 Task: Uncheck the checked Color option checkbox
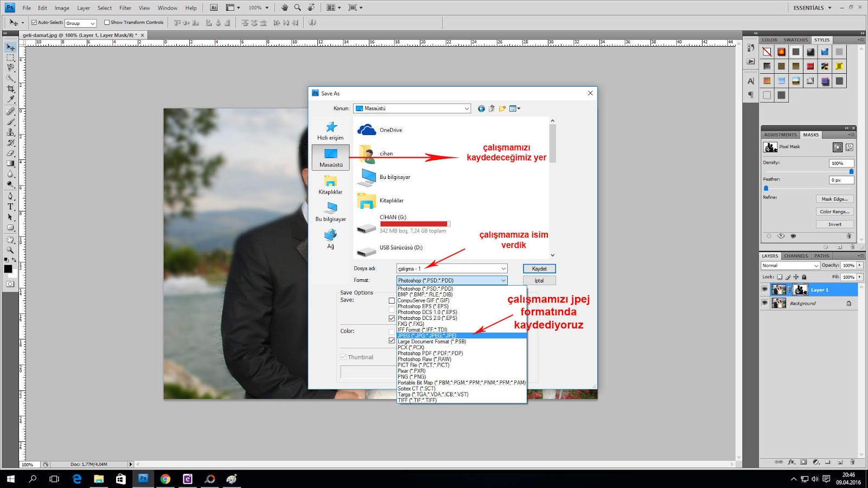coord(392,341)
